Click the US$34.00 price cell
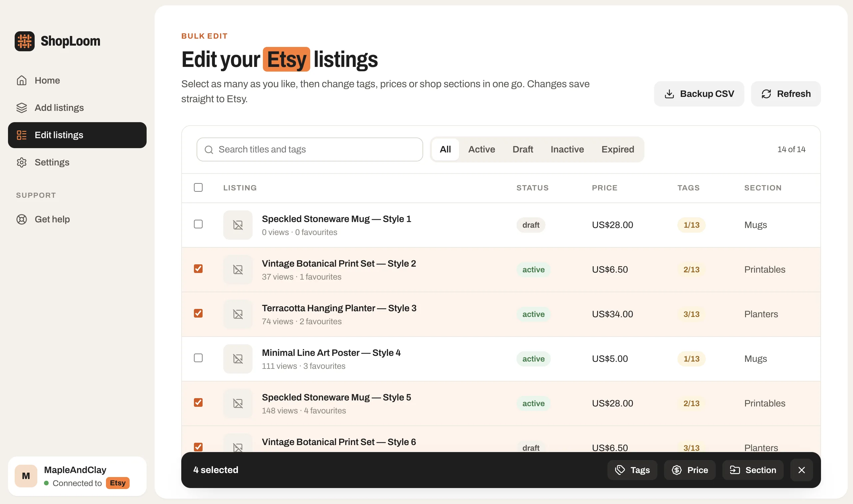Image resolution: width=853 pixels, height=504 pixels. coord(612,314)
